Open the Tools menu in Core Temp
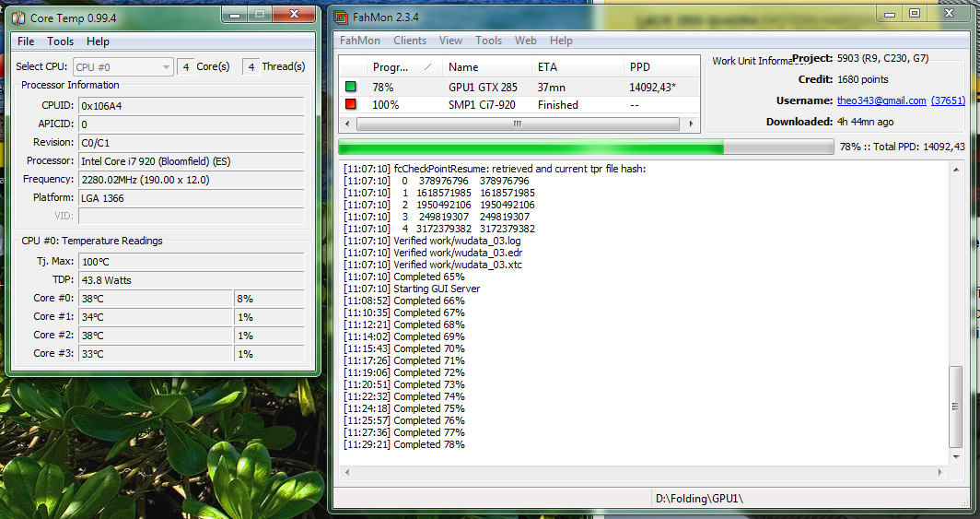This screenshot has width=980, height=519. pos(60,41)
